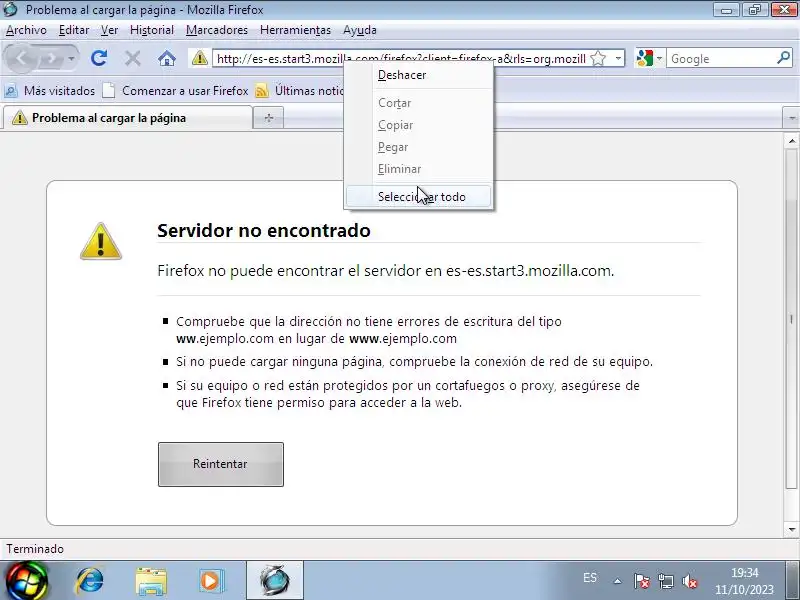Image resolution: width=800 pixels, height=600 pixels.
Task: Open the Ver menu
Action: point(109,30)
